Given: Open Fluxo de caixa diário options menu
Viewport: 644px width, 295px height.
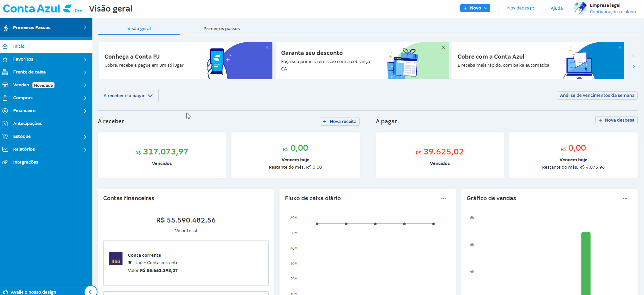Looking at the screenshot, I should pos(444,198).
